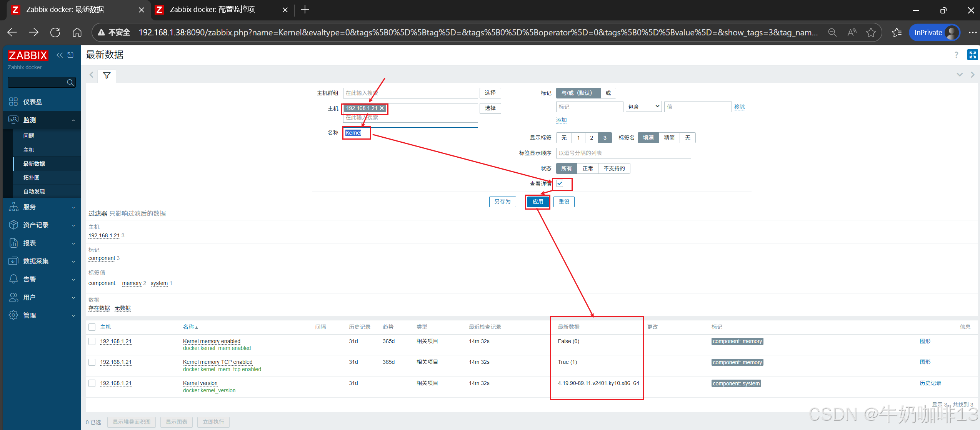Open the help question mark icon
980x430 pixels.
(956, 55)
